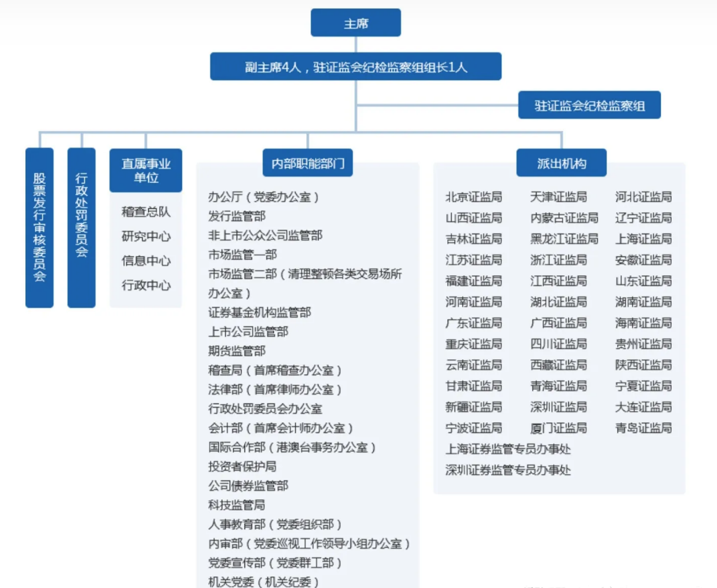
Task: Select the 直属事业单位 header
Action: click(x=146, y=171)
